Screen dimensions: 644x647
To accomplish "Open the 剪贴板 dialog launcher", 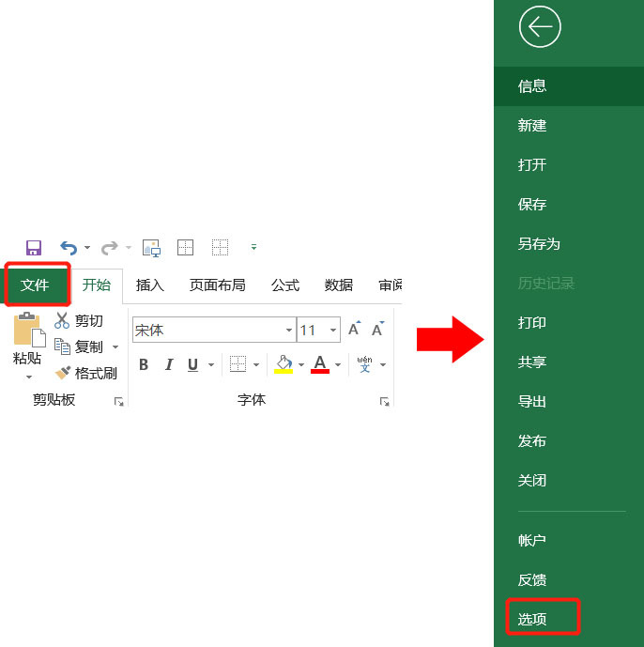I will point(119,402).
